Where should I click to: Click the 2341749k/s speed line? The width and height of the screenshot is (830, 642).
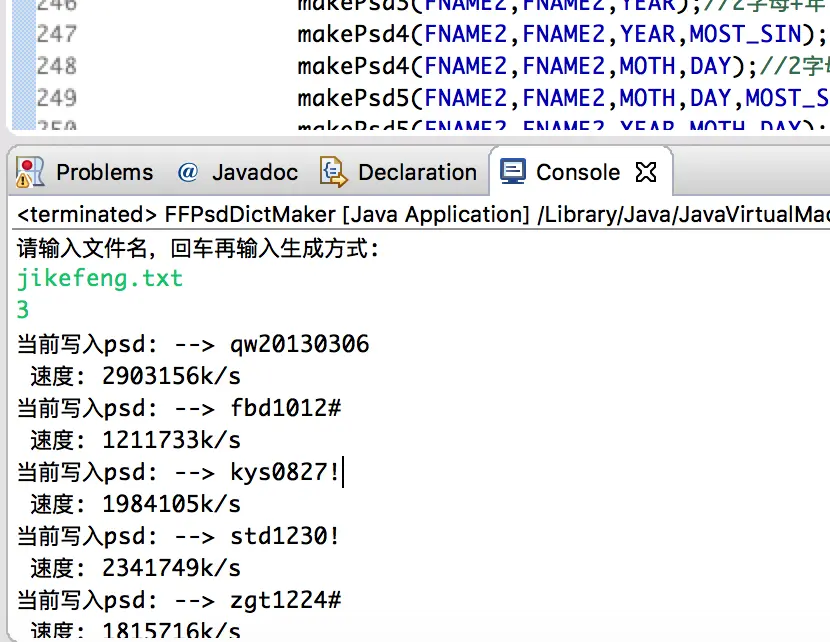pos(136,568)
